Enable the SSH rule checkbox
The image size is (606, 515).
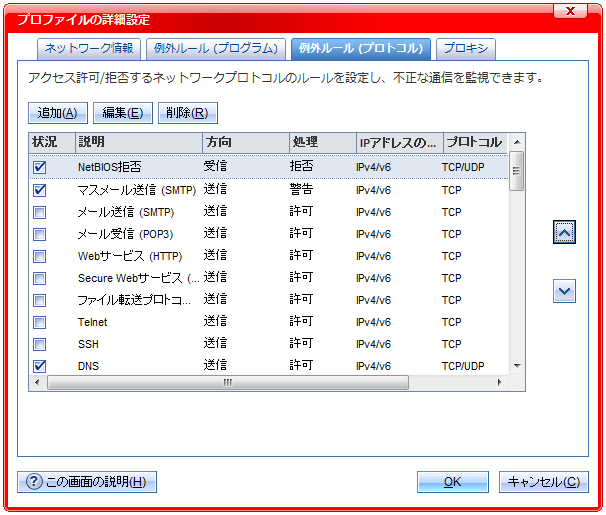(x=40, y=344)
